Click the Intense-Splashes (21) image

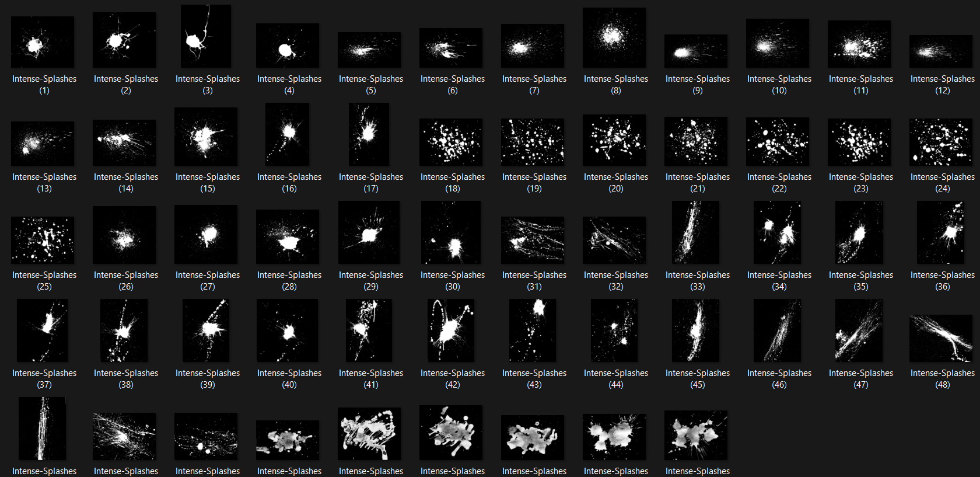click(696, 141)
